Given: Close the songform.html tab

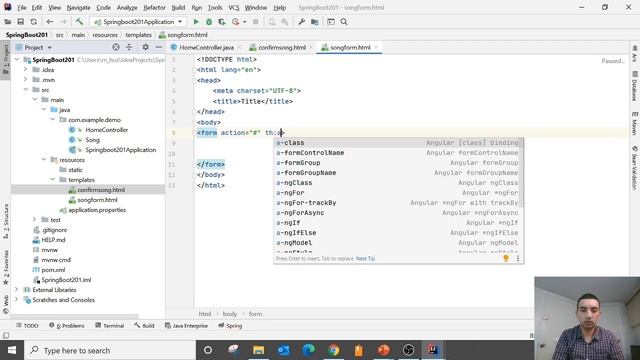Looking at the screenshot, I should [376, 47].
